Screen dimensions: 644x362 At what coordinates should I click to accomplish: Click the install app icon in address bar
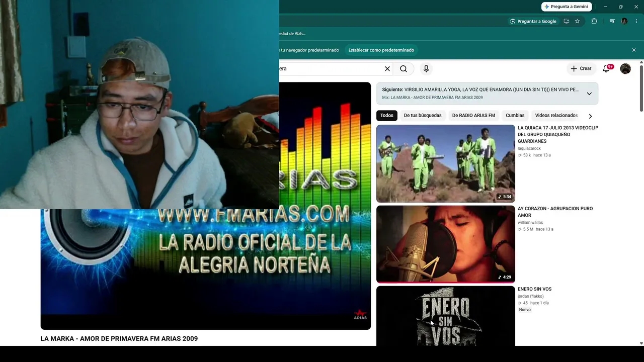click(x=567, y=21)
